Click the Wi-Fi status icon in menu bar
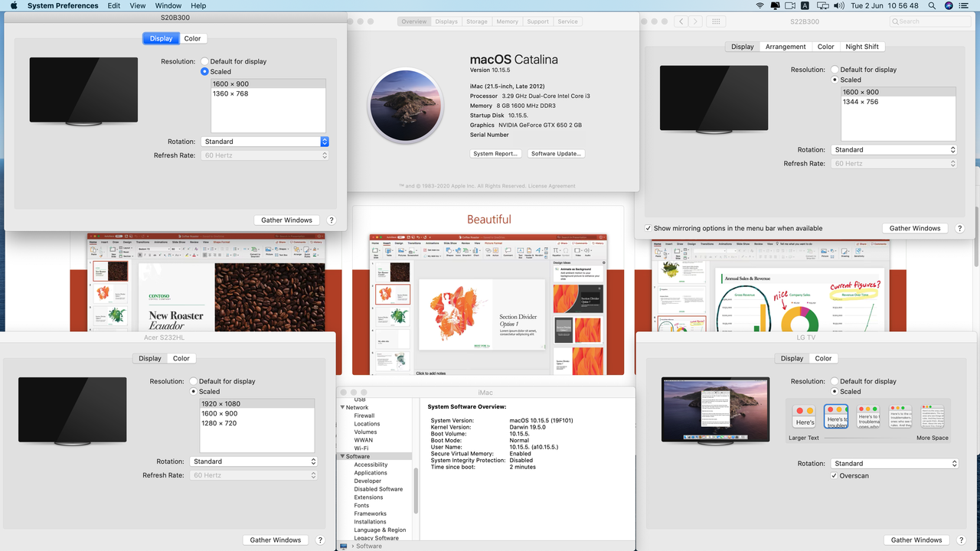Viewport: 980px width, 551px height. coord(760,5)
